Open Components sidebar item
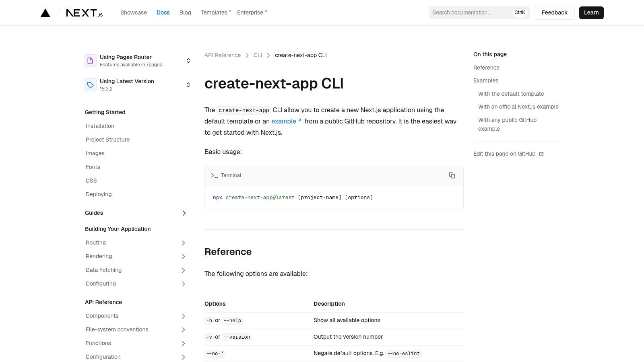This screenshot has height=362, width=644. (x=102, y=316)
